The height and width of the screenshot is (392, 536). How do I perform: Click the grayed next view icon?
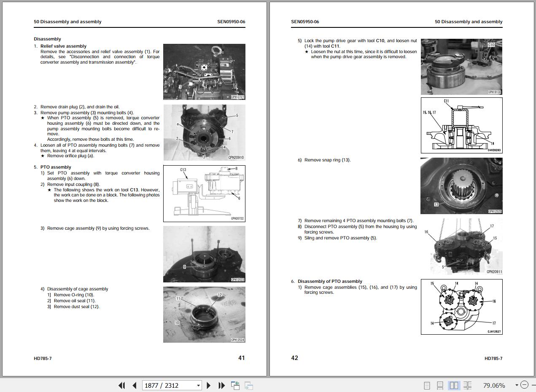(x=249, y=385)
